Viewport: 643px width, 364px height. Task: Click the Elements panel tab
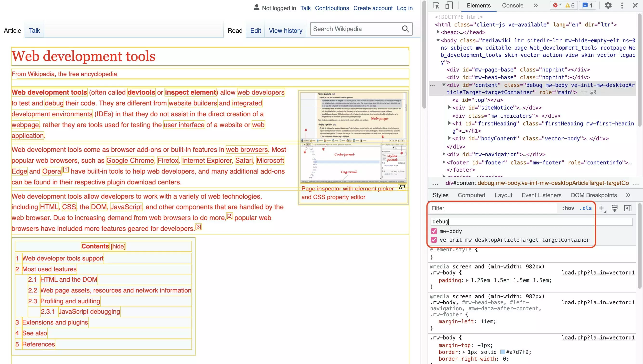tap(479, 5)
